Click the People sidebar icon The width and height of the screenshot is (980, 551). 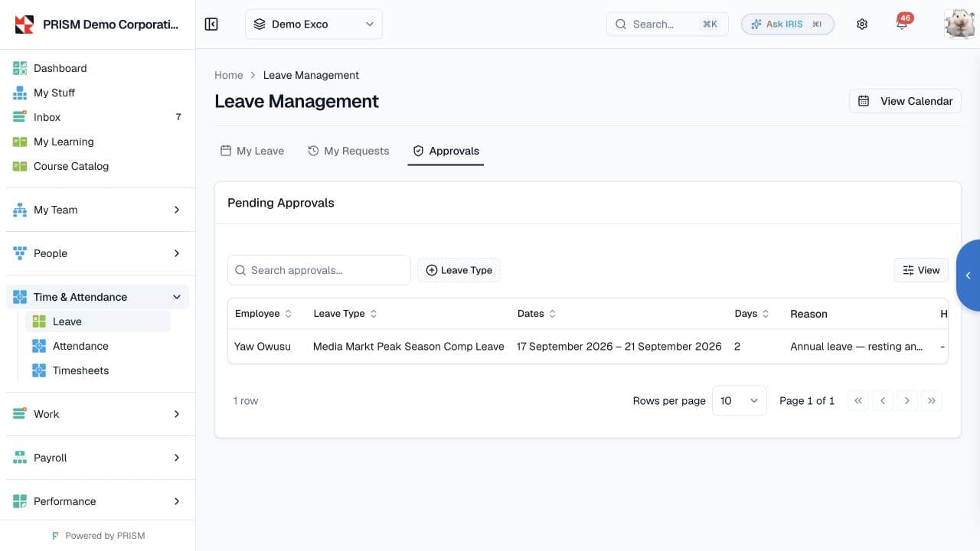(x=20, y=253)
